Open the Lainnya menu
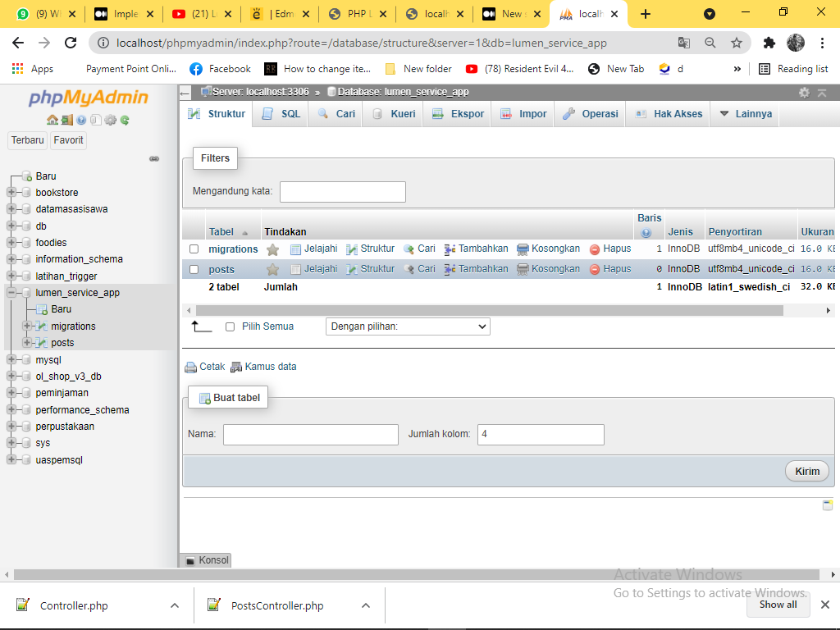The width and height of the screenshot is (840, 630). tap(744, 114)
